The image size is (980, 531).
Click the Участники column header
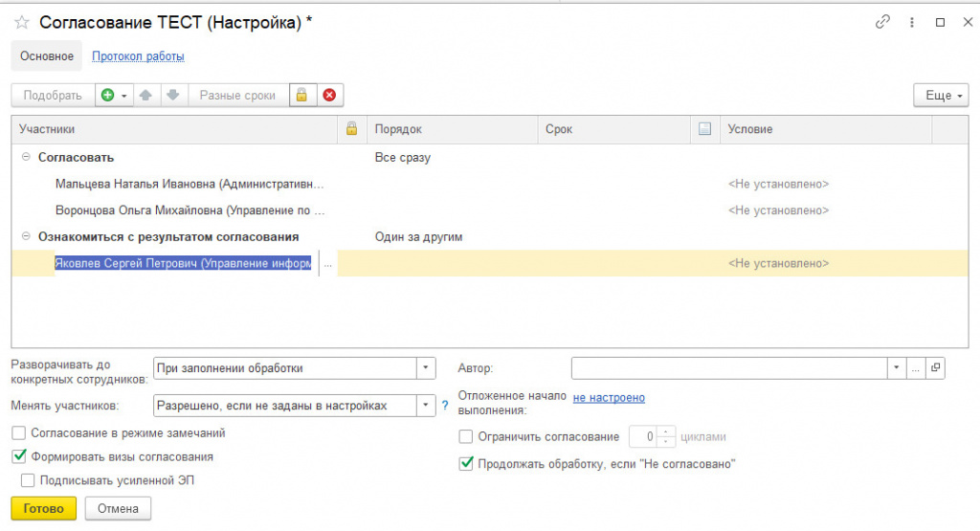pyautogui.click(x=174, y=129)
